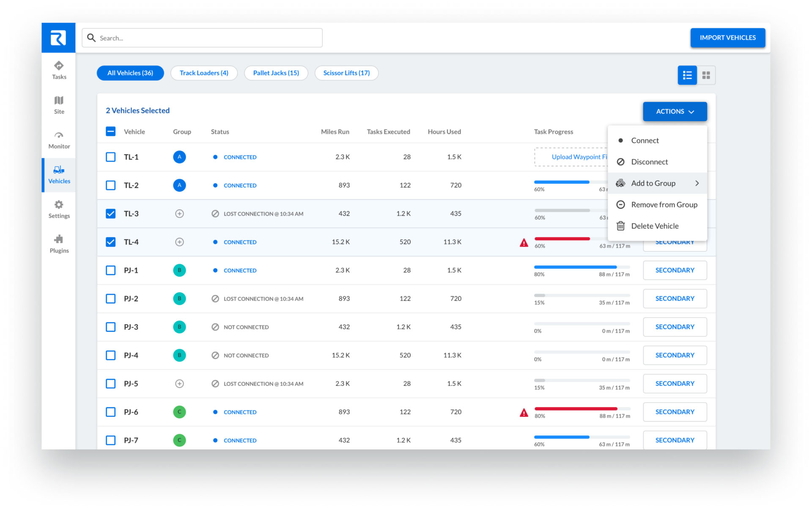
Task: Switch to grid view layout
Action: pyautogui.click(x=706, y=75)
